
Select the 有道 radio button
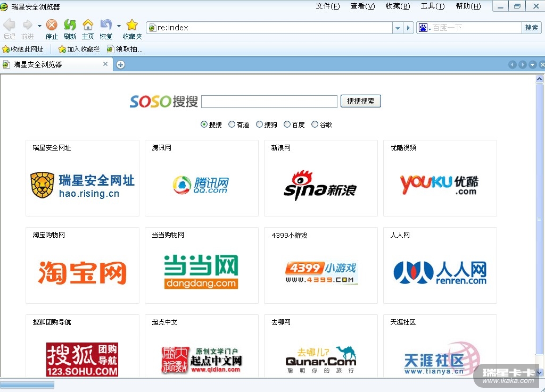pos(232,124)
